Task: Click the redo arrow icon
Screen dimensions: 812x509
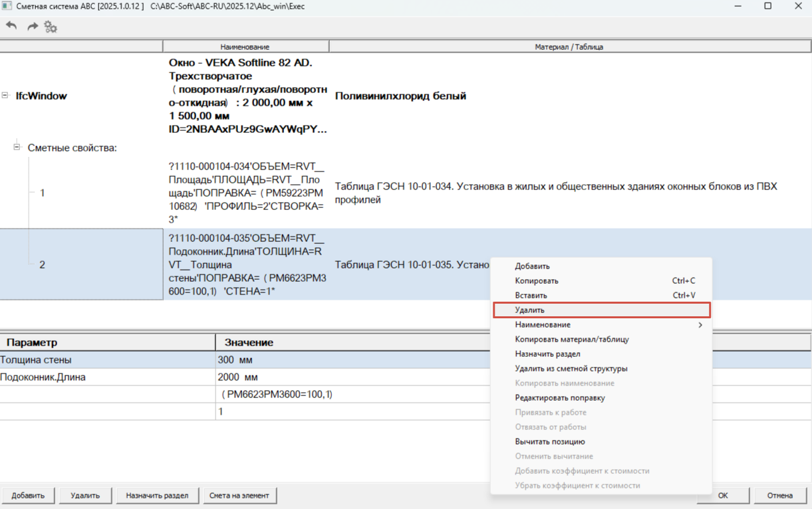Action: 32,27
